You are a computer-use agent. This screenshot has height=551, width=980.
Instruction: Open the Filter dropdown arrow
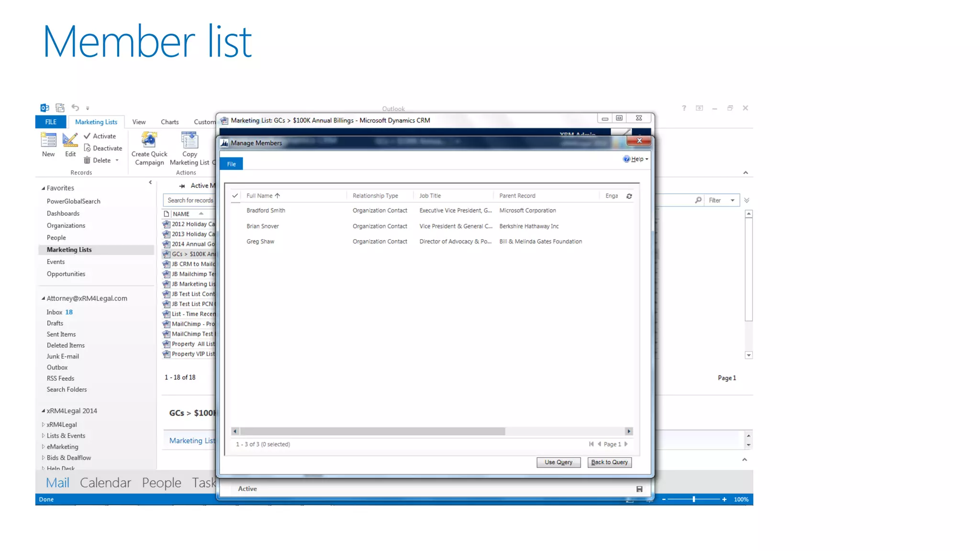click(733, 200)
